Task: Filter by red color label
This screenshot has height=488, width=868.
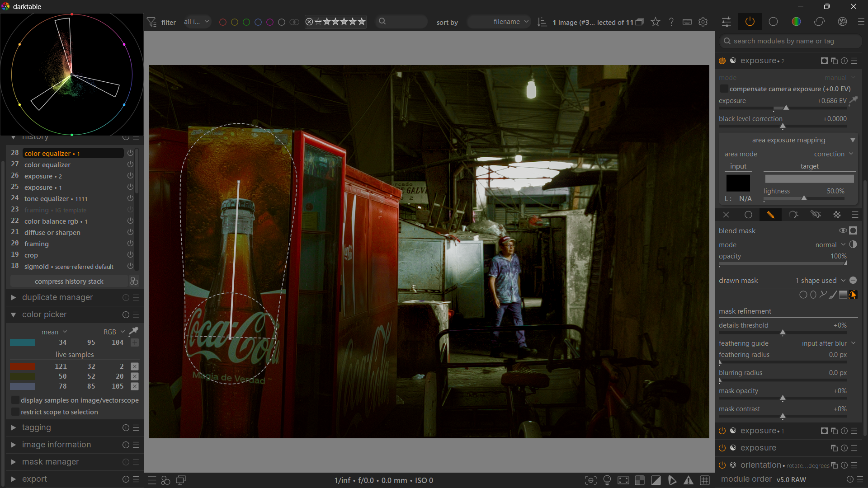Action: click(222, 22)
